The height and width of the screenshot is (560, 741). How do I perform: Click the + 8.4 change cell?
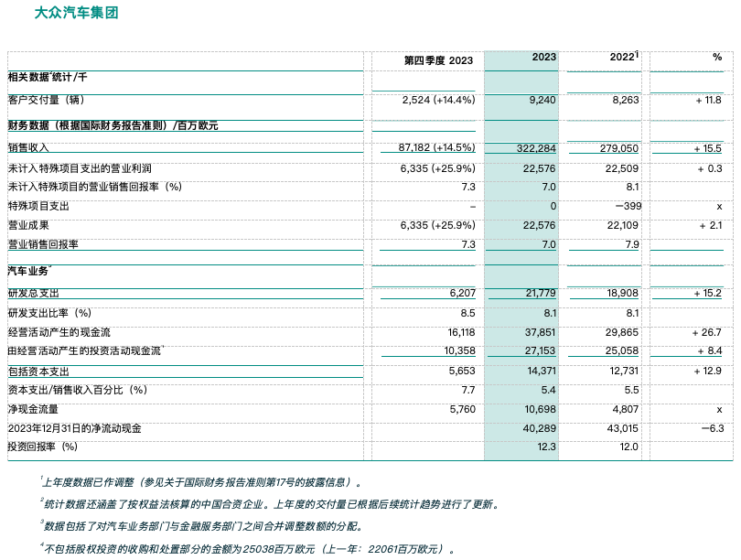pos(710,350)
